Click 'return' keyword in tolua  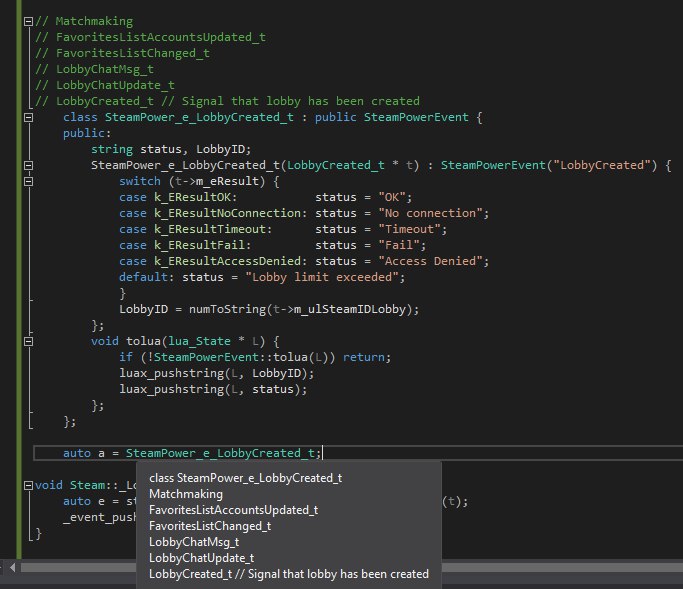[364, 357]
